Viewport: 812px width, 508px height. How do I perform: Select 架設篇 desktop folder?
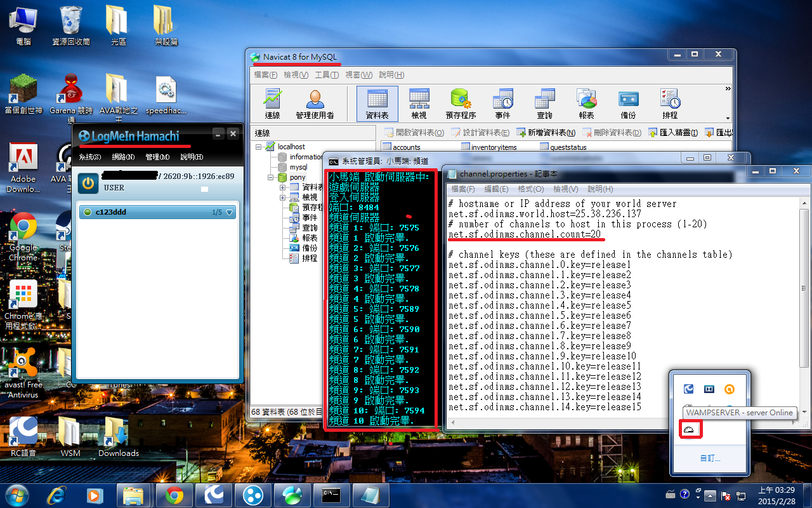point(166,26)
